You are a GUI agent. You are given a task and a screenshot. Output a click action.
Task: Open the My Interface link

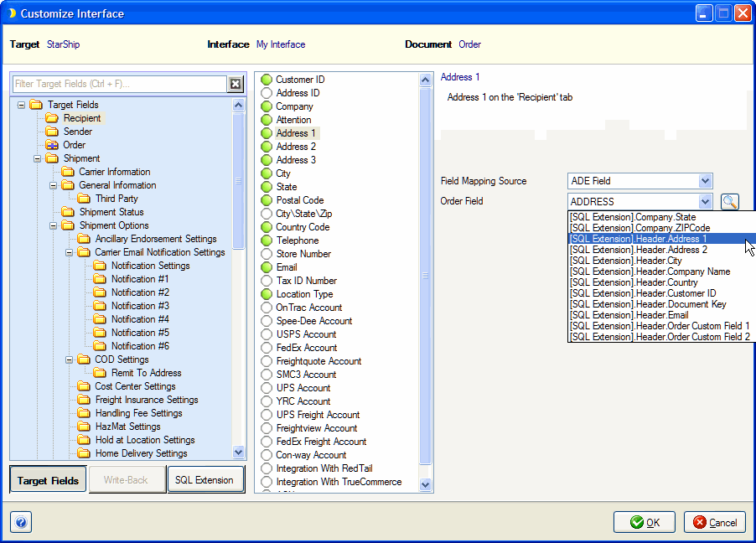click(281, 44)
